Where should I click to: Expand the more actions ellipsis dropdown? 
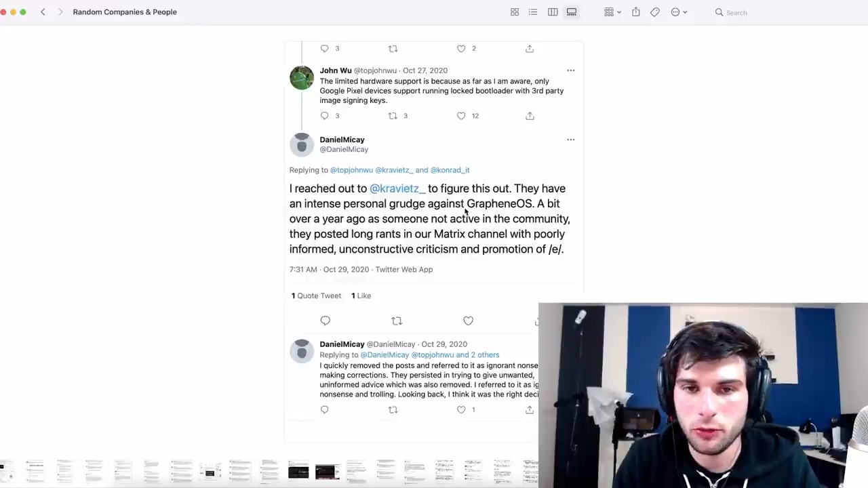(x=679, y=12)
